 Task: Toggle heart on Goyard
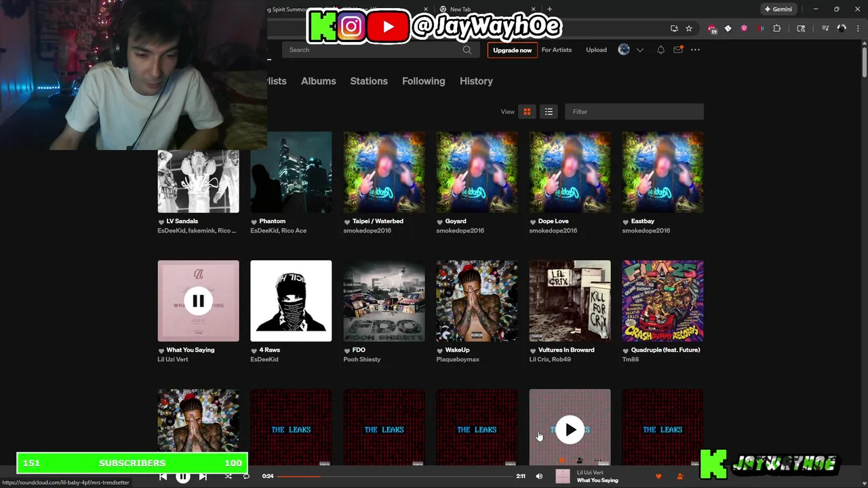click(440, 222)
